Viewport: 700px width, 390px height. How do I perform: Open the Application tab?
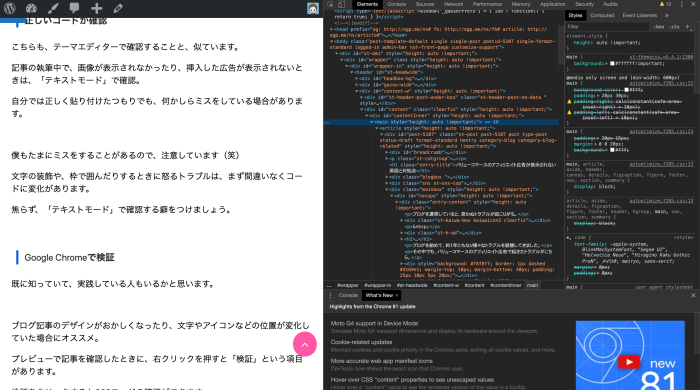pos(553,4)
